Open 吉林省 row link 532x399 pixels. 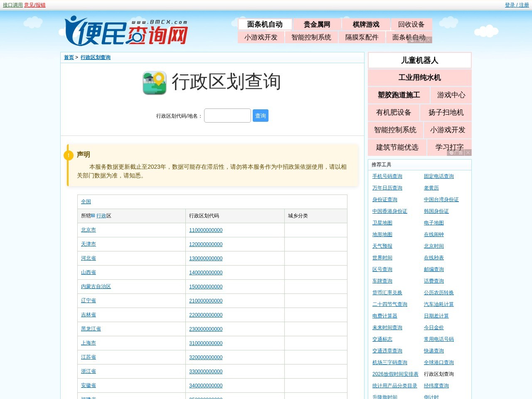pyautogui.click(x=89, y=315)
